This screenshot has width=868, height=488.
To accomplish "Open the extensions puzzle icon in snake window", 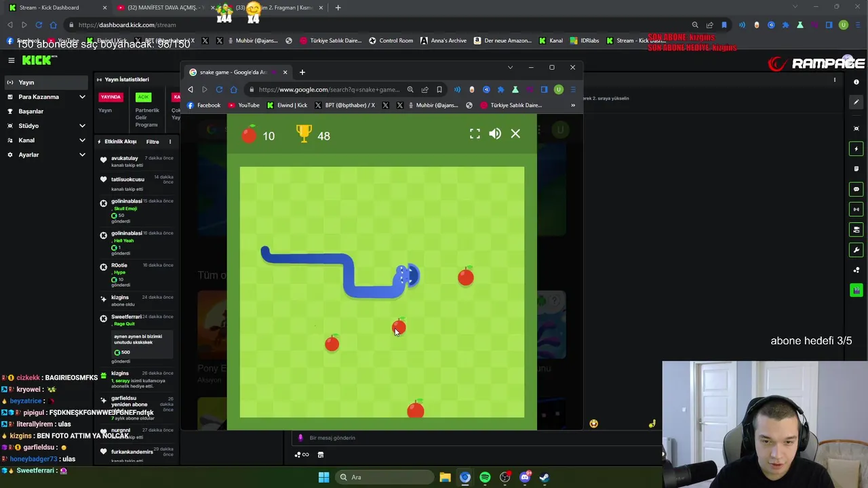I will tap(500, 89).
